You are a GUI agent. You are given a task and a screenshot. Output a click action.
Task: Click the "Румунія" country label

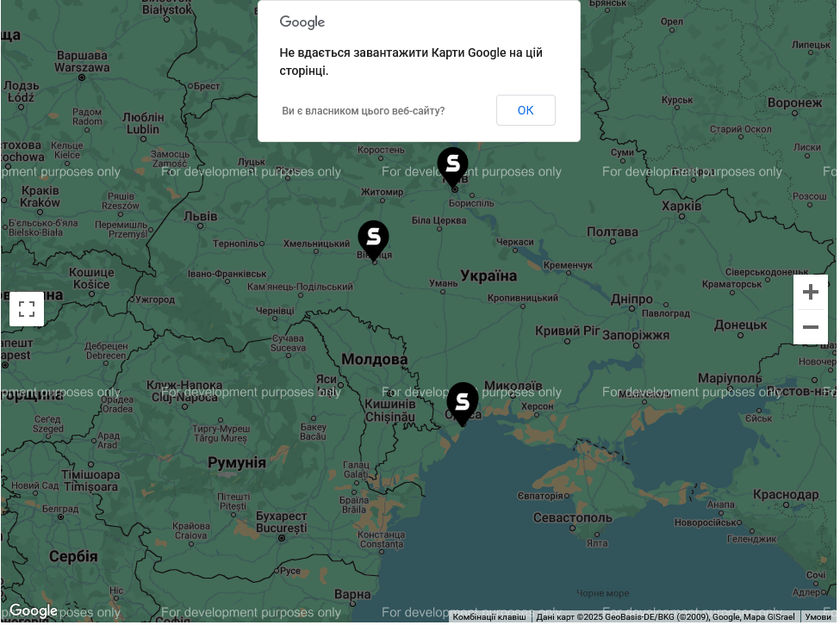[x=237, y=463]
